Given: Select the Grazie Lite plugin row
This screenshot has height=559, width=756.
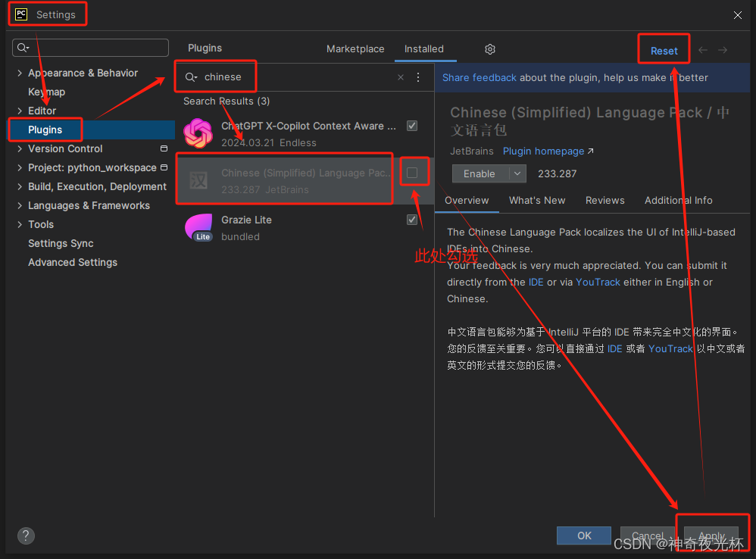Looking at the screenshot, I should coord(305,227).
